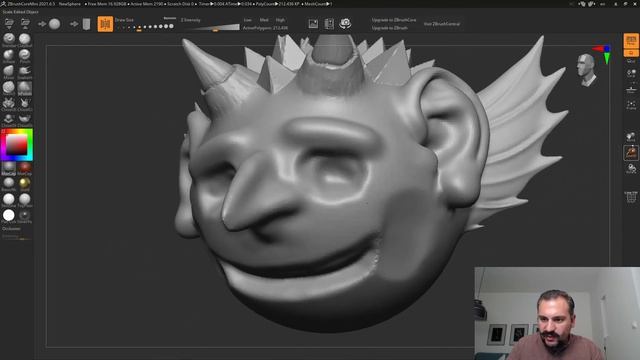The height and width of the screenshot is (360, 640).
Task: Toggle the PolyFrame wireframe display
Action: coord(631,198)
